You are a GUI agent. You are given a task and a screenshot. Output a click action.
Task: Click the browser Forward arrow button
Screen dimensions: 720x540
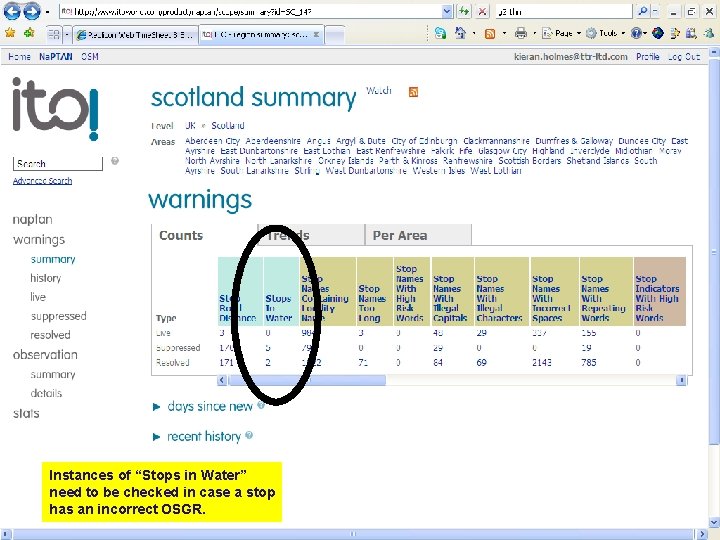point(31,11)
